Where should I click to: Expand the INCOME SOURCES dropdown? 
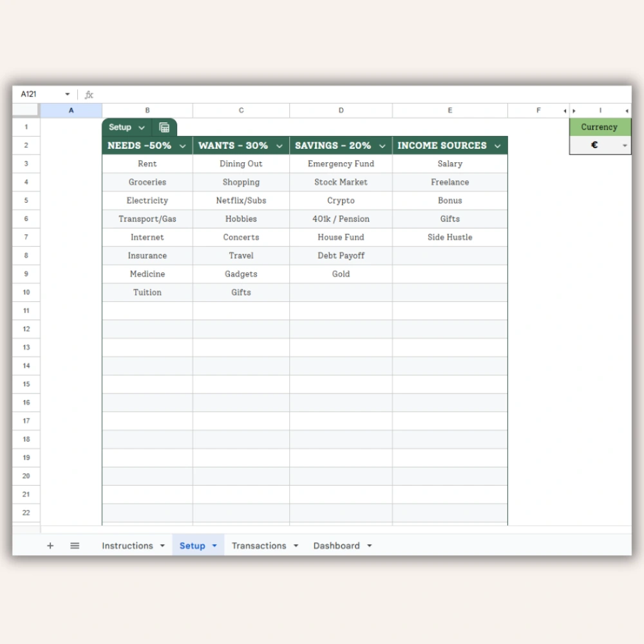[x=497, y=146]
